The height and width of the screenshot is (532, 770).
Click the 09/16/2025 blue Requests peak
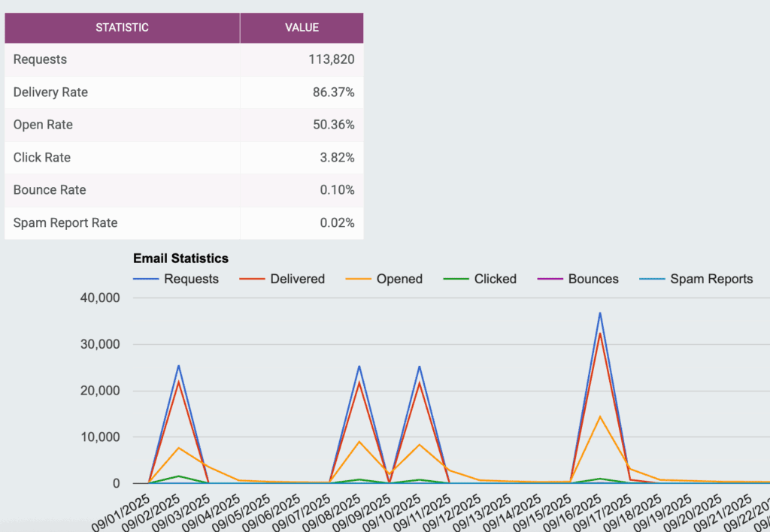600,313
